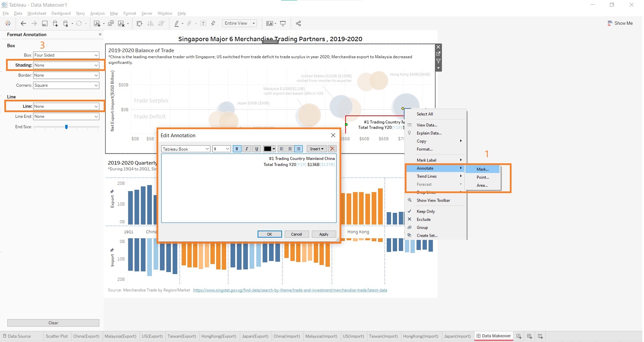The image size is (644, 342).
Task: Click Apply in Edit Annotation dialog
Action: (324, 234)
